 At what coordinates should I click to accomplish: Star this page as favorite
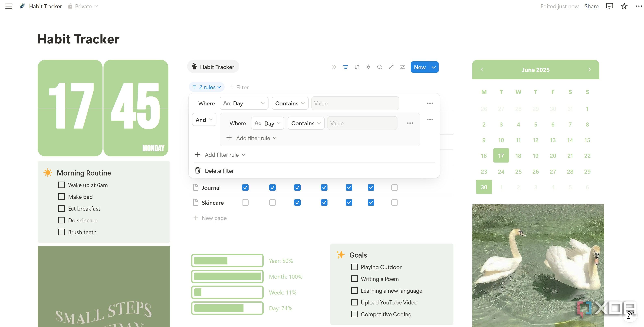[x=624, y=6]
